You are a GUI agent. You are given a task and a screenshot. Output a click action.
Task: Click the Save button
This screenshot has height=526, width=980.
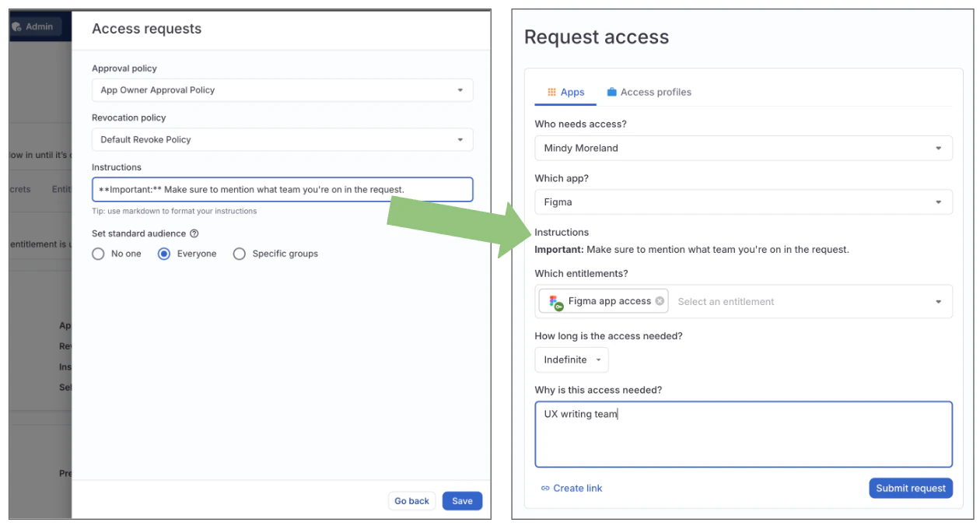[x=462, y=500]
